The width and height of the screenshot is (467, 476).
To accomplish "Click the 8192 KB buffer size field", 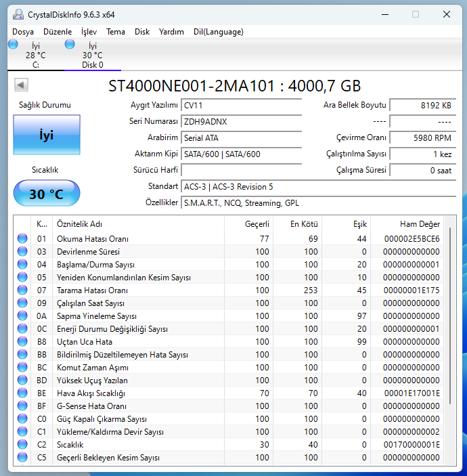I will [x=423, y=106].
